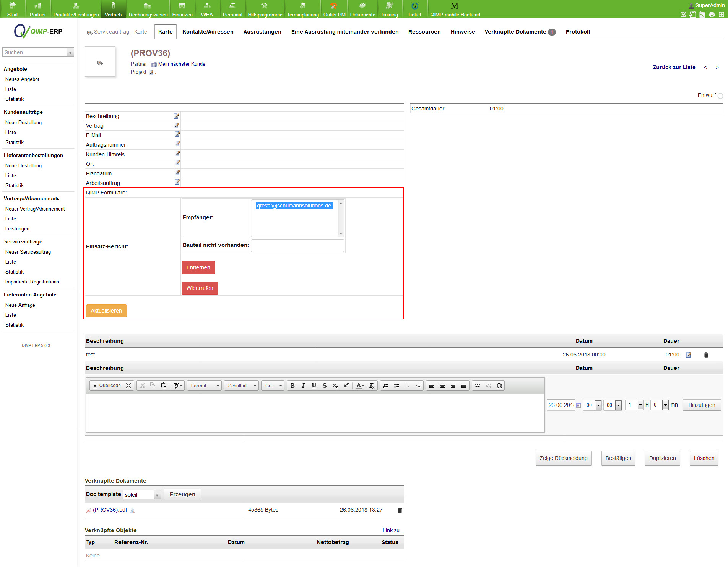
Task: Delete the 'test' line via trash icon
Action: click(706, 355)
